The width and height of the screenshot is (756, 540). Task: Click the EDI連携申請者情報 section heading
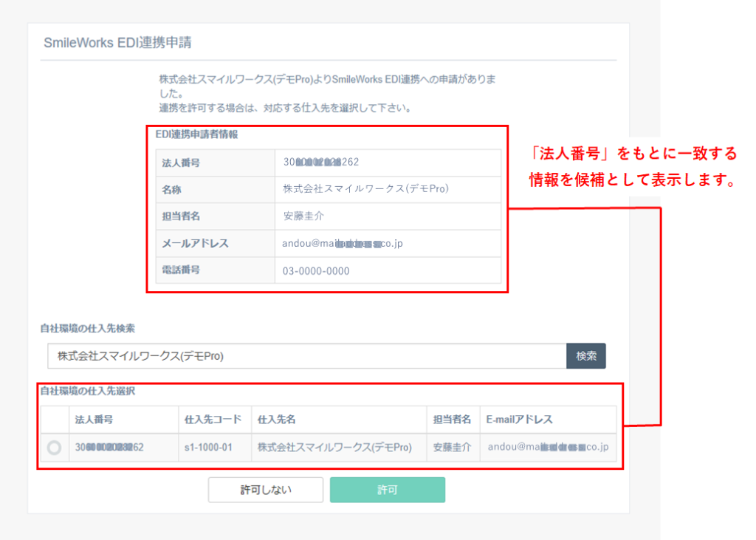(x=196, y=134)
